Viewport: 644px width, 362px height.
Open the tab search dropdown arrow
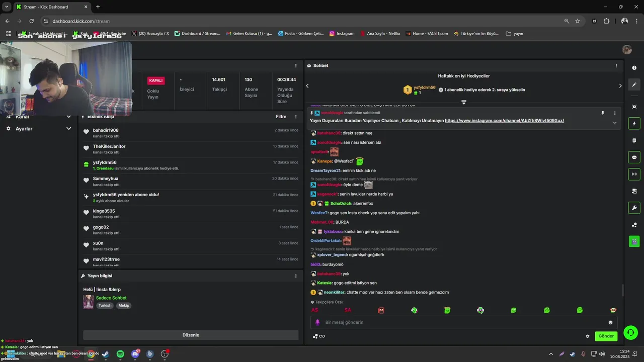[7, 7]
